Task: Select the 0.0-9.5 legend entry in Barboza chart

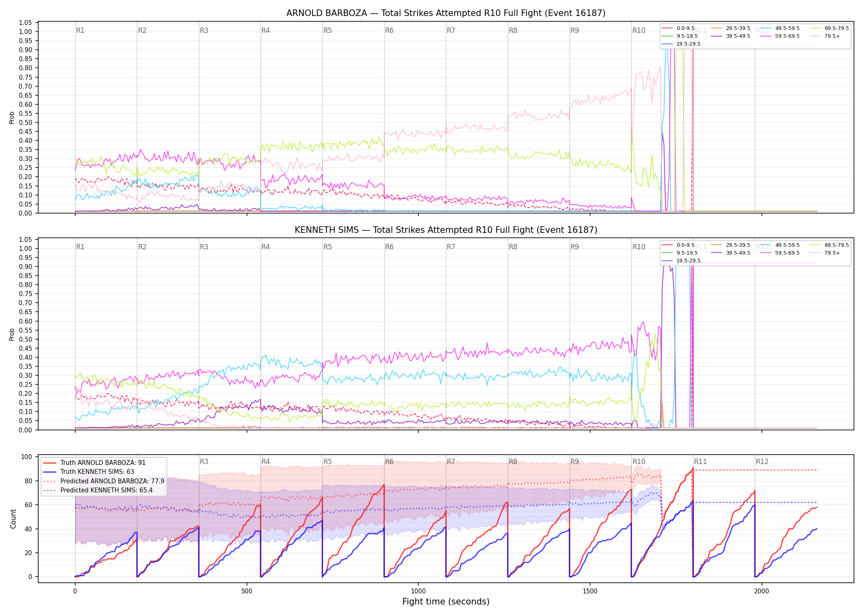Action: [678, 28]
